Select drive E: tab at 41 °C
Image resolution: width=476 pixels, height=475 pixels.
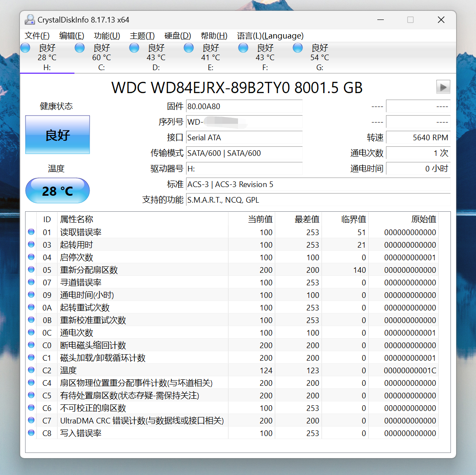(210, 58)
